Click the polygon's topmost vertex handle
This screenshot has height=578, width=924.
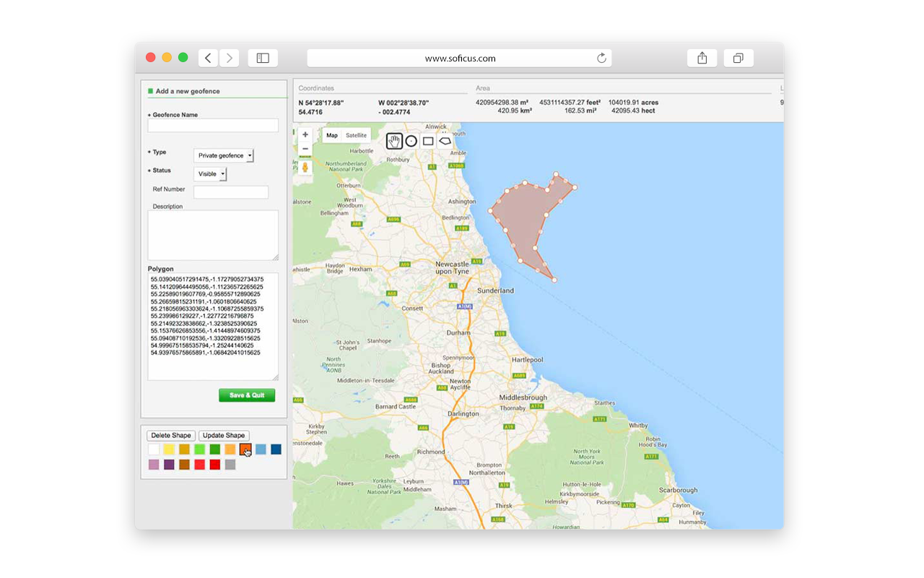click(x=556, y=174)
